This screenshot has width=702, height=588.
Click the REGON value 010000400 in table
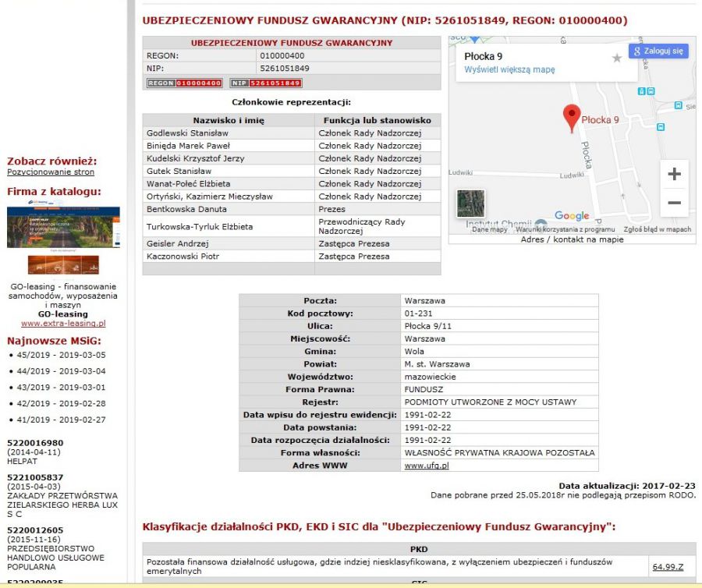tap(282, 55)
